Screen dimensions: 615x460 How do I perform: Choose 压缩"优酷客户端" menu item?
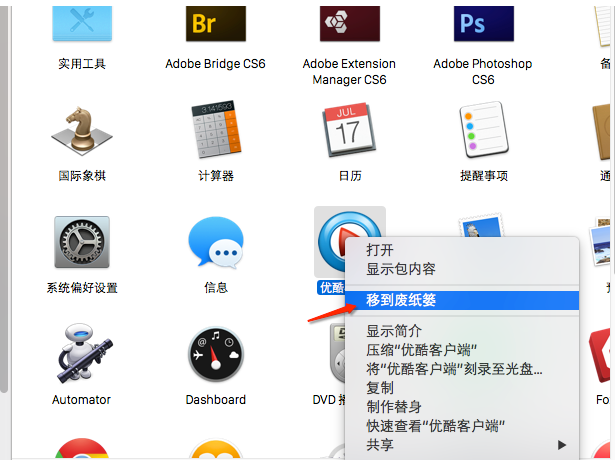pos(462,350)
